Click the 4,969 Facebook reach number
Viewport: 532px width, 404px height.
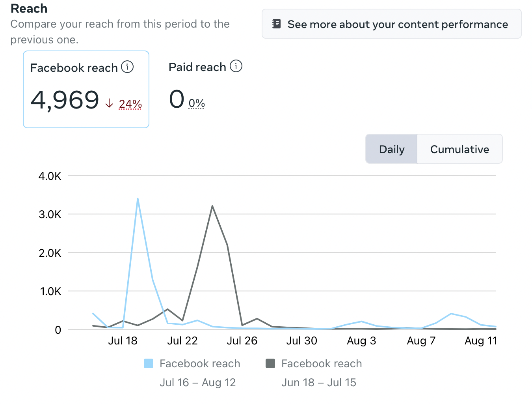tap(65, 99)
